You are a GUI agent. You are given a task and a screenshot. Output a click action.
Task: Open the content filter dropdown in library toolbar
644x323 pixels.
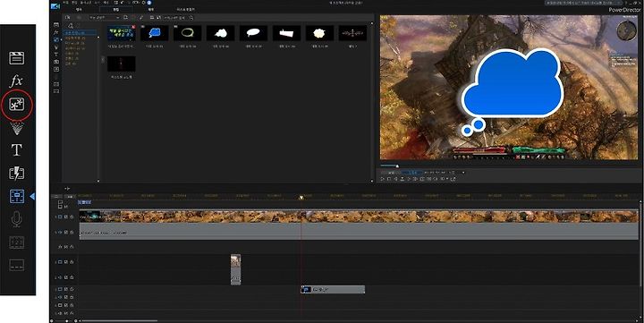coord(105,18)
